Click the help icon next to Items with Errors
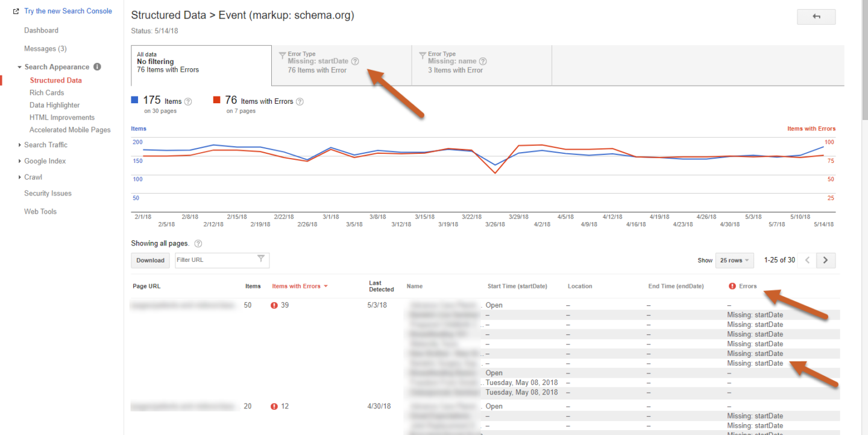 [x=300, y=102]
